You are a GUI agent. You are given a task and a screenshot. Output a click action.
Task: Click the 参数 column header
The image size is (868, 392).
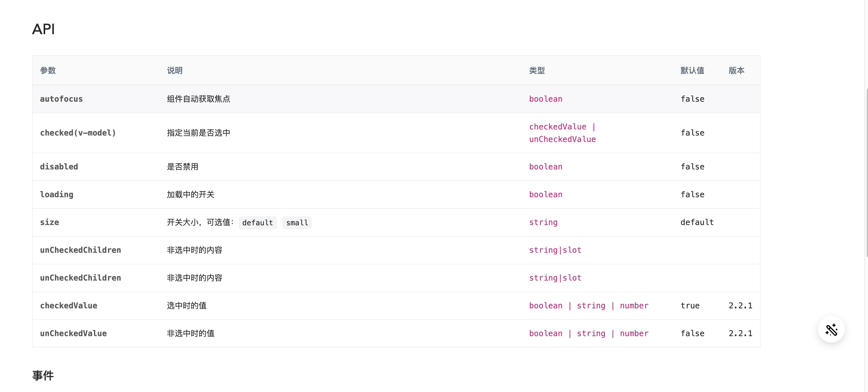tap(48, 71)
